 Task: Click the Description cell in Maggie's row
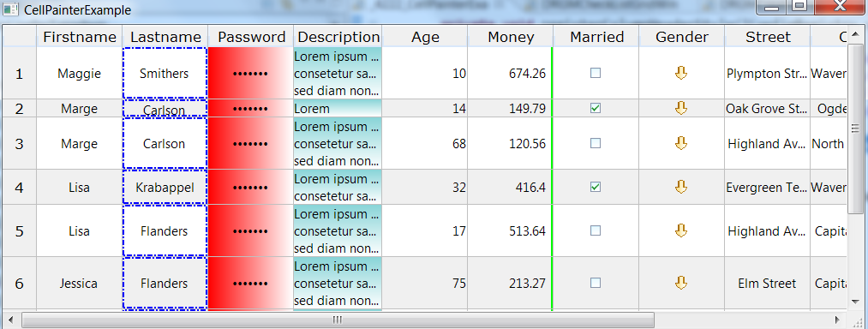tap(338, 73)
